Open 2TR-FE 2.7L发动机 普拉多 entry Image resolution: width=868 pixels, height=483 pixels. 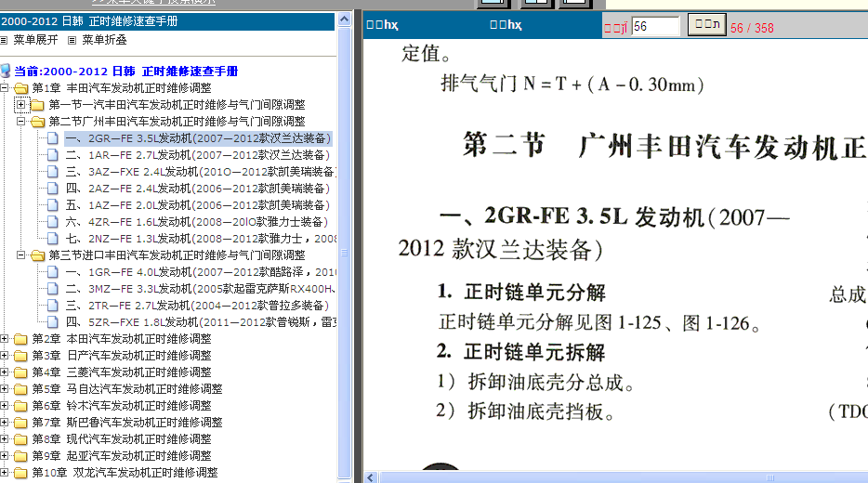(x=197, y=306)
